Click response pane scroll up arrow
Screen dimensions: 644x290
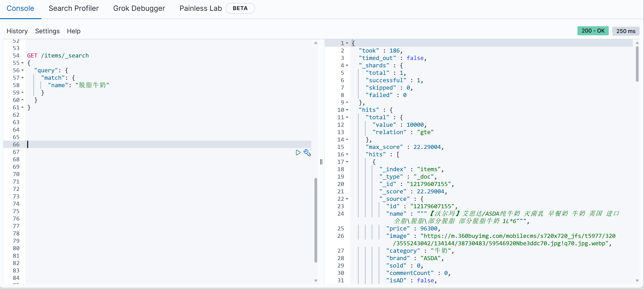(x=637, y=43)
